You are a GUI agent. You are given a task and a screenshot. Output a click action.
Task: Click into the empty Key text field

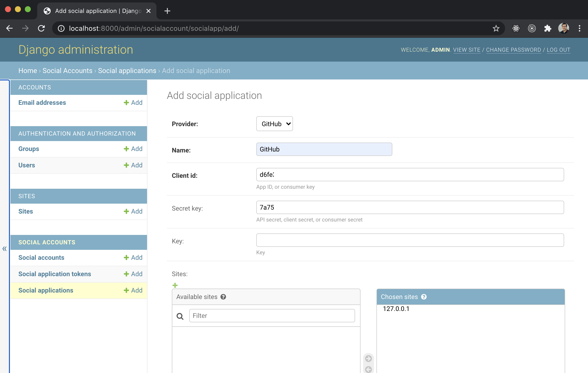pyautogui.click(x=410, y=240)
